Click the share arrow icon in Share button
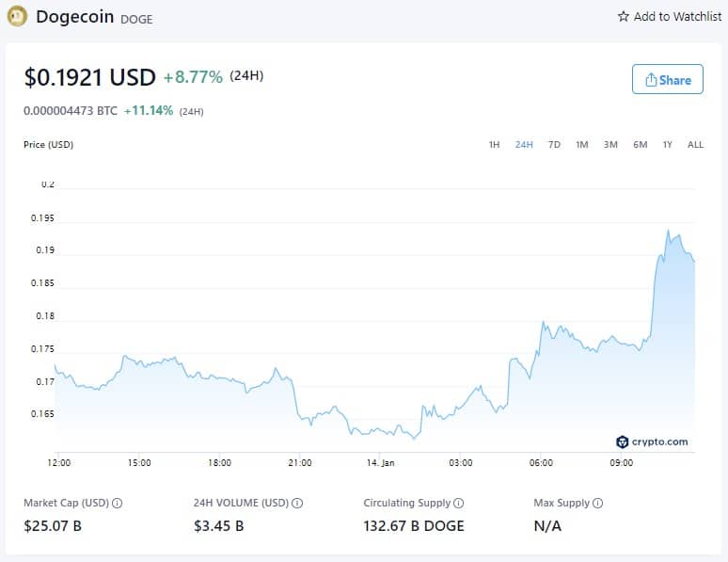This screenshot has height=562, width=728. [x=651, y=80]
